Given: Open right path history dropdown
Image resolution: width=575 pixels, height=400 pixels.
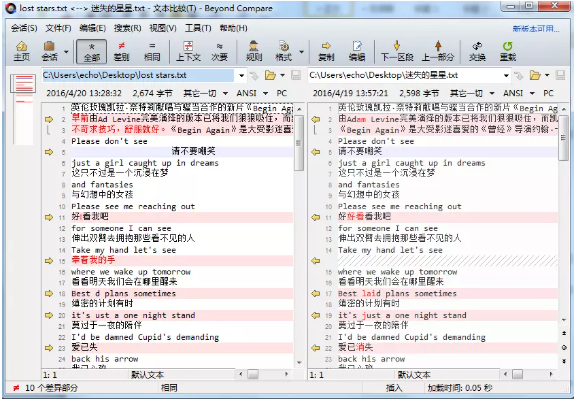Looking at the screenshot, I should point(506,76).
